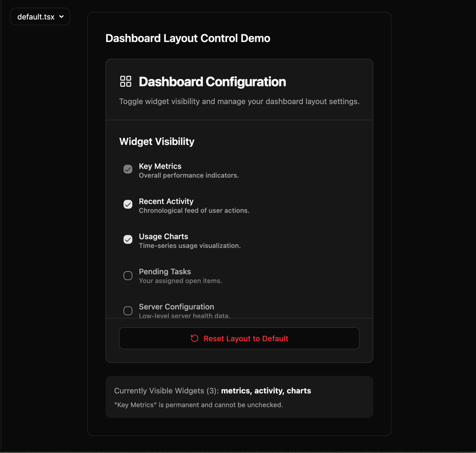Click the 'Toggle widget visibility' subtitle text
This screenshot has height=453, width=476.
(x=239, y=101)
